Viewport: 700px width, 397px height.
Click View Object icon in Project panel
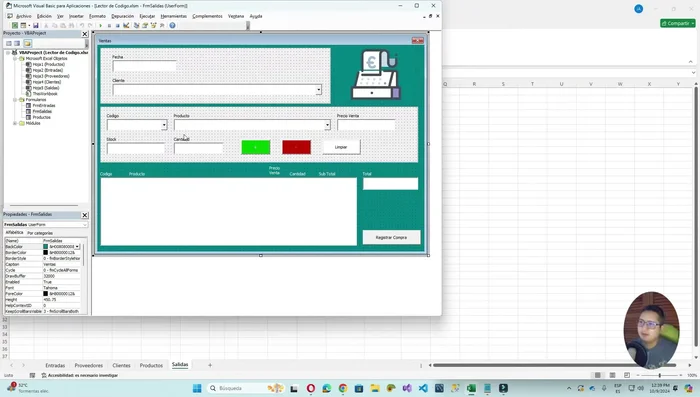17,43
